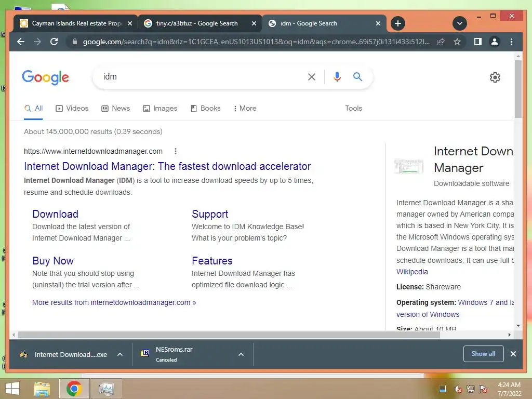Click the result URL https://www.internetdownloadmanager.com
532x399 pixels.
coord(93,151)
